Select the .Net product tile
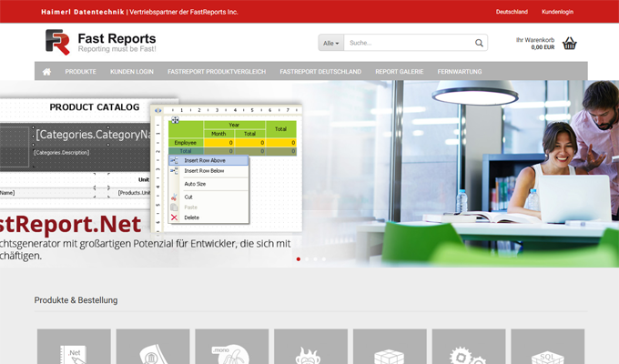The height and width of the screenshot is (364, 619). pos(74,348)
